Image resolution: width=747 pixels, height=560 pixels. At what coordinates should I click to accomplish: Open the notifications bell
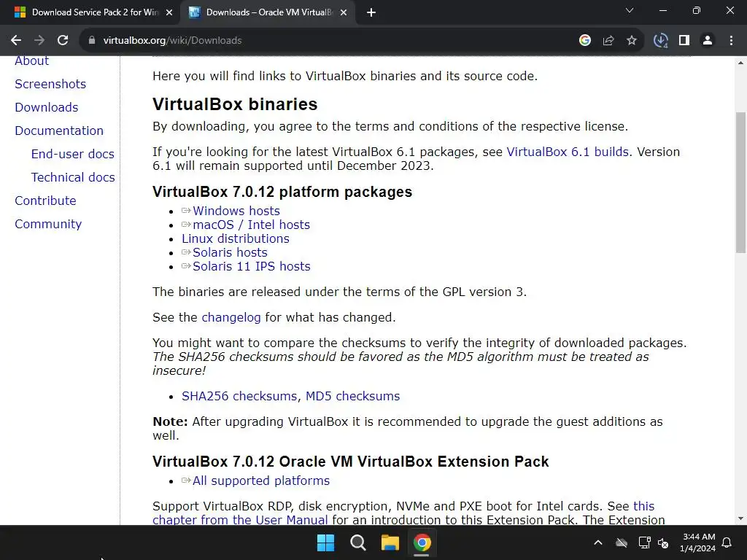tap(727, 542)
